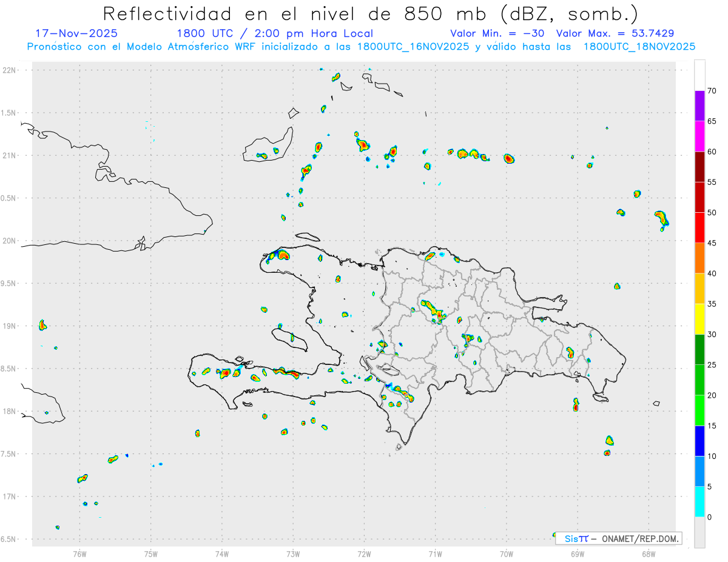Click the bright green 15–20 dBZ colorbar segment
The height and width of the screenshot is (562, 728).
pyautogui.click(x=699, y=410)
